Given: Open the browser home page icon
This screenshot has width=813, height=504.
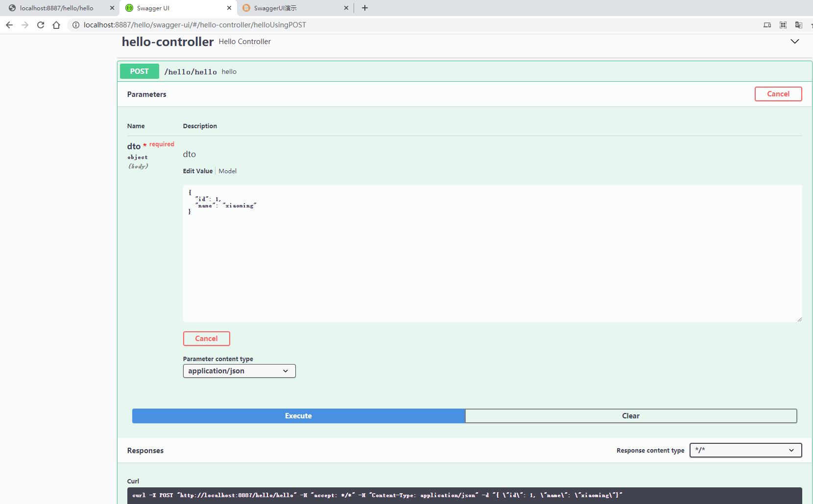Looking at the screenshot, I should pyautogui.click(x=56, y=25).
